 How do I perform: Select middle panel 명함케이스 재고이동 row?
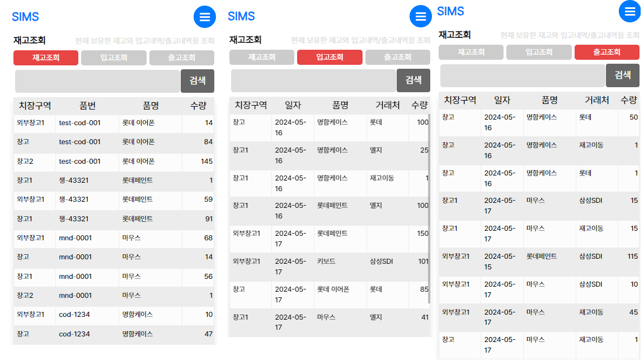pyautogui.click(x=330, y=183)
